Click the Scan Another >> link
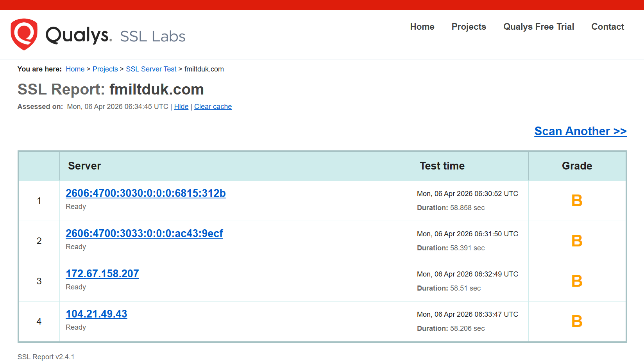Image resolution: width=644 pixels, height=364 pixels. pos(580,131)
